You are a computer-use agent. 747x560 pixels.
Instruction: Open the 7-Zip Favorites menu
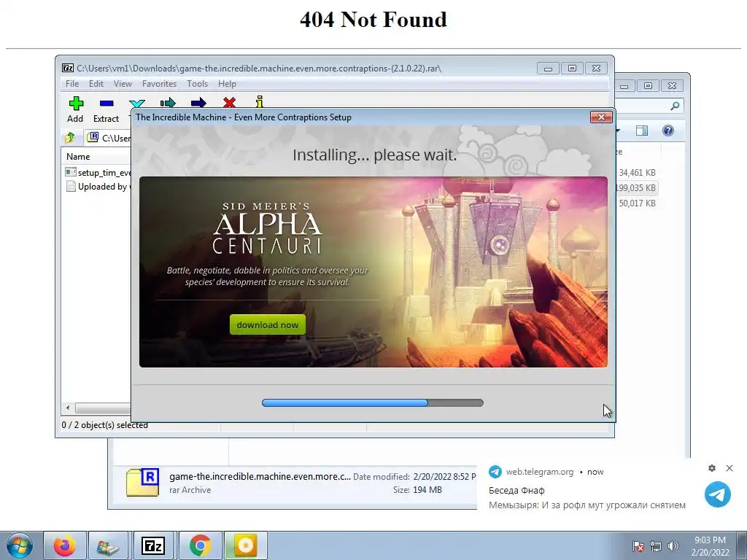tap(159, 84)
